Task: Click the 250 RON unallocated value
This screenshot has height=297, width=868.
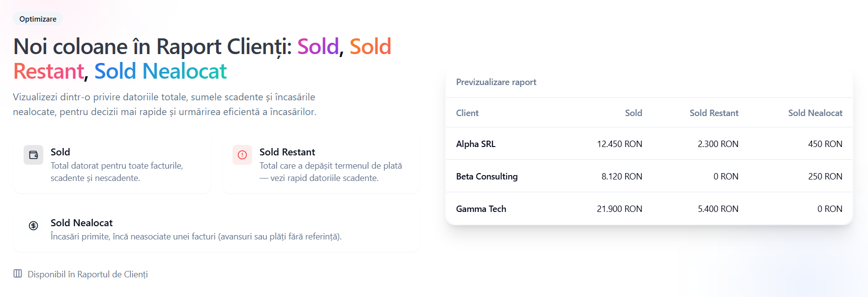Action: [825, 177]
